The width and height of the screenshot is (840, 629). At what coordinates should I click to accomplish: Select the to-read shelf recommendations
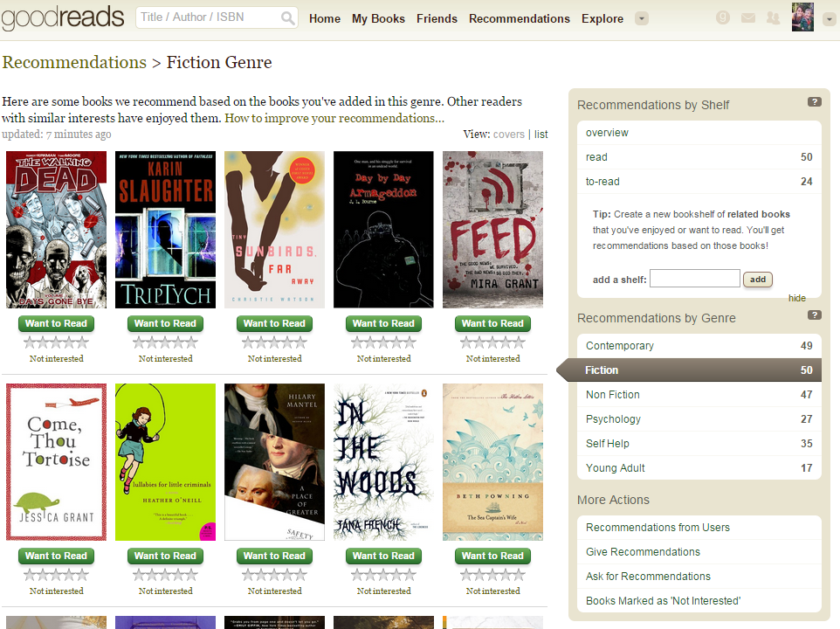pos(699,182)
